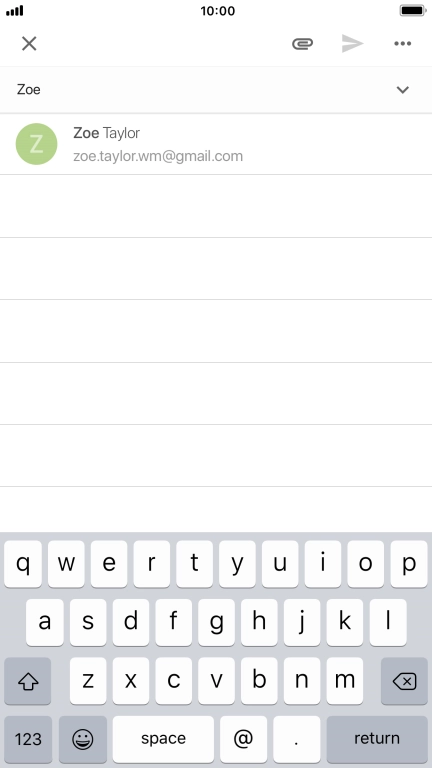Select Zoe Taylor contact suggestion
Viewport: 432px width, 768px height.
pos(216,144)
